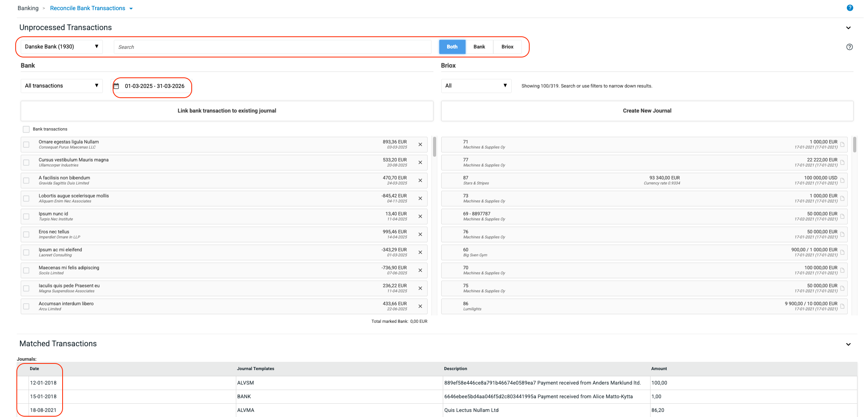Click the document icon on journal 71
This screenshot has width=868, height=417.
pyautogui.click(x=842, y=145)
